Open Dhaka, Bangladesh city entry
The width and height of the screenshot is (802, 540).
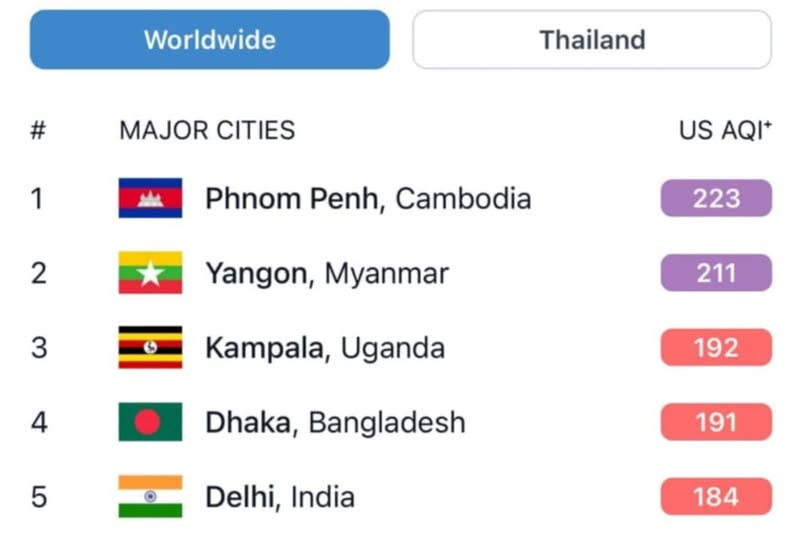point(336,422)
